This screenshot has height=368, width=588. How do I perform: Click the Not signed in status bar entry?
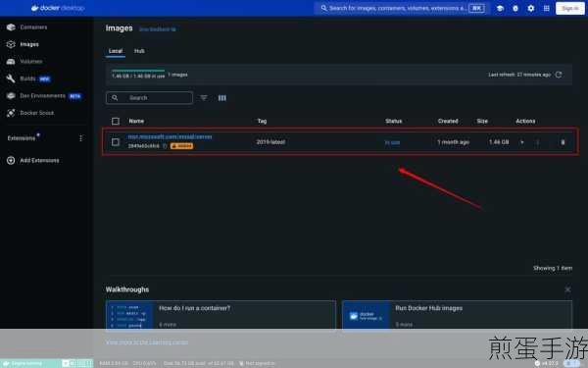[x=257, y=363]
